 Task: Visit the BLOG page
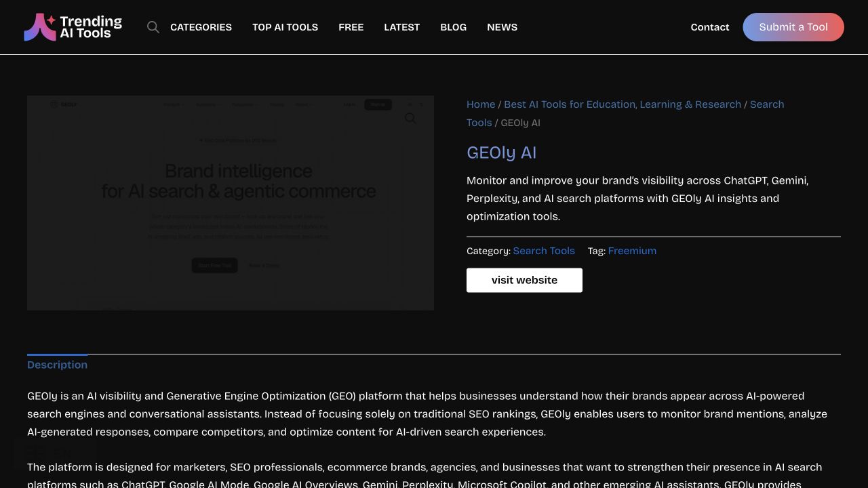pos(453,27)
